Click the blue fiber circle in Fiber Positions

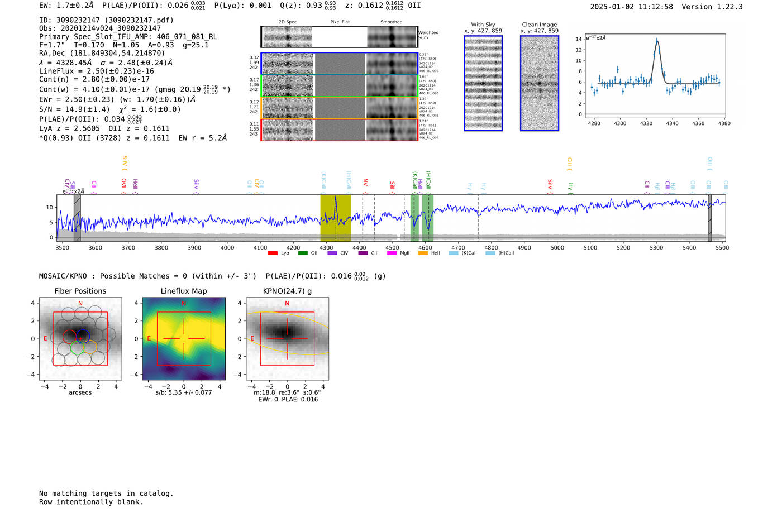83,336
